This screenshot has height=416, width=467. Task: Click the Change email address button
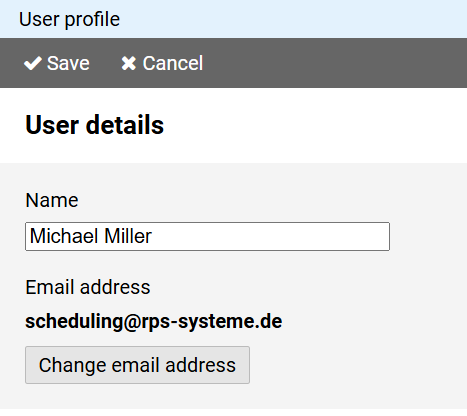click(x=137, y=365)
